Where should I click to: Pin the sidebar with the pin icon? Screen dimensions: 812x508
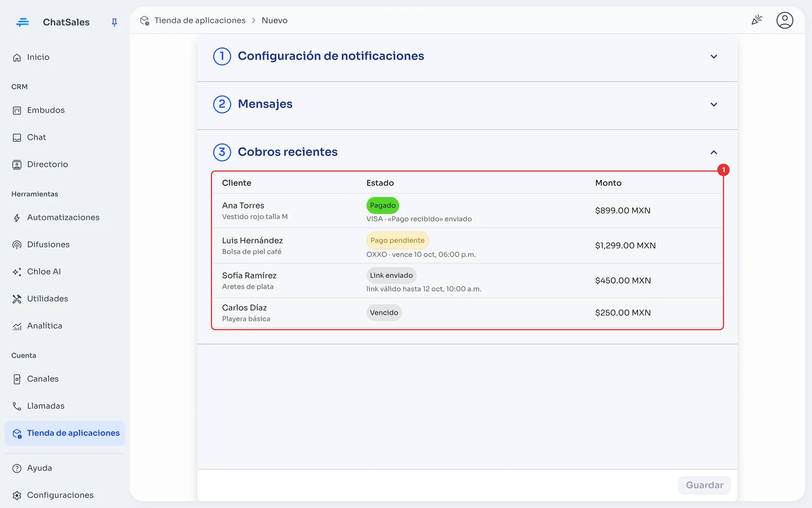[114, 22]
